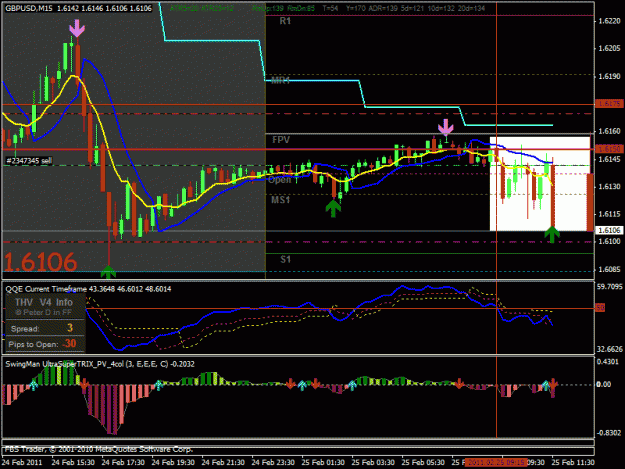
Task: Select the Open level label
Action: point(279,180)
